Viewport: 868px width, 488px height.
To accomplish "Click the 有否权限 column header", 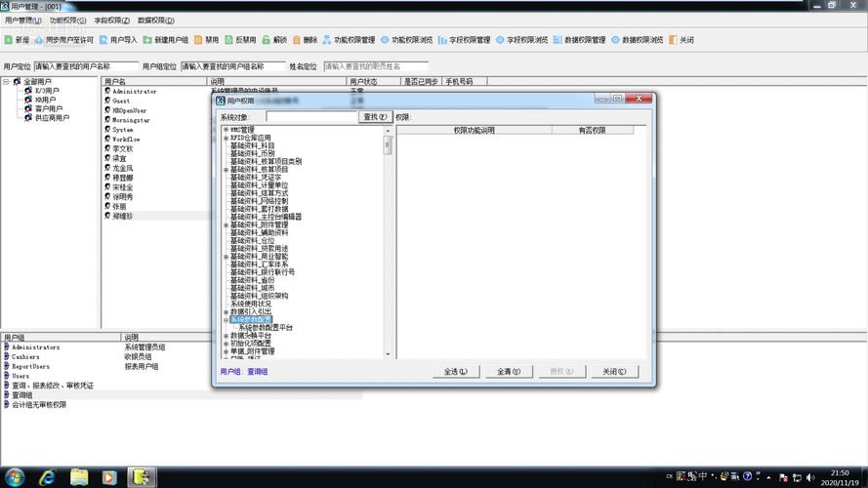I will tap(593, 131).
